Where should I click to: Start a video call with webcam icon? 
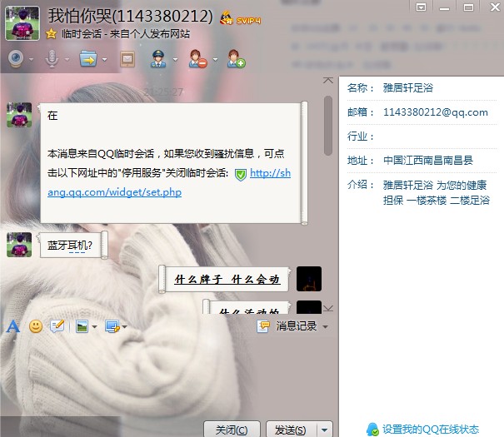click(x=16, y=59)
